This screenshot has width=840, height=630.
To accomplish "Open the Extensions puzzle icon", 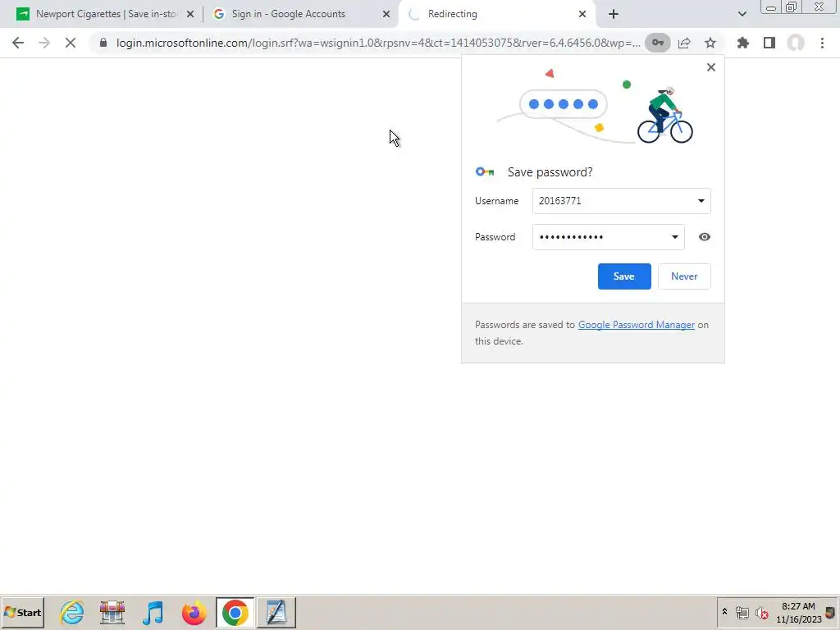I will 743,43.
